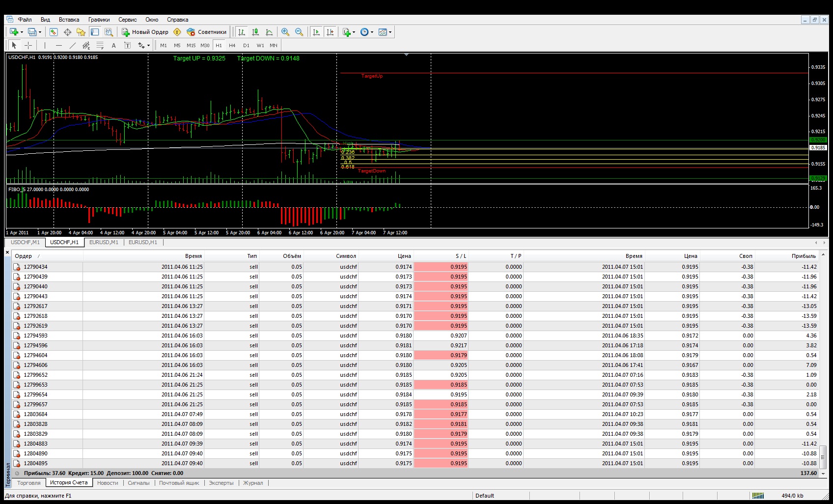833x504 pixels.
Task: Select the arrow cursor tool
Action: click(x=14, y=45)
